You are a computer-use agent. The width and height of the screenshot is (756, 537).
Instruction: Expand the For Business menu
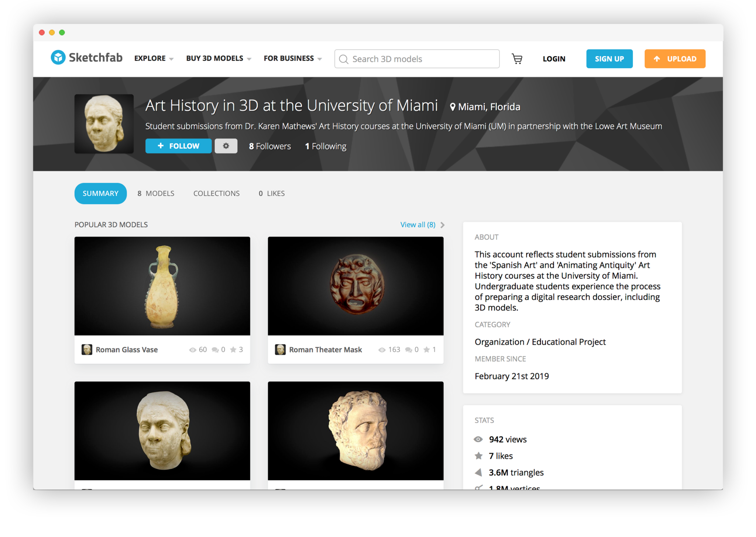pos(292,58)
